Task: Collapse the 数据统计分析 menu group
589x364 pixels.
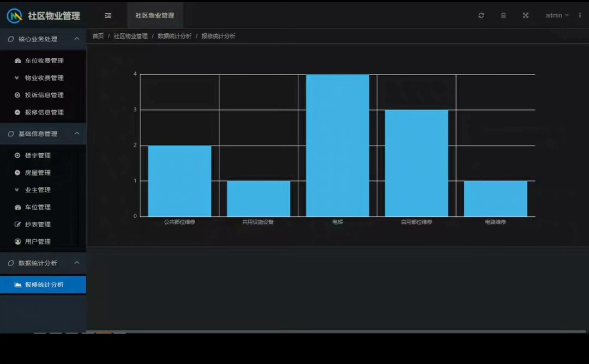Action: (x=43, y=263)
